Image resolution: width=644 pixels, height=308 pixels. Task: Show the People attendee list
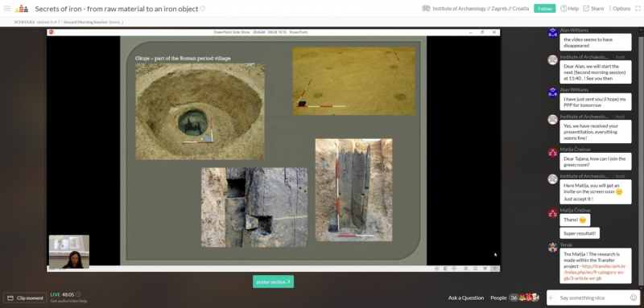tap(498, 298)
